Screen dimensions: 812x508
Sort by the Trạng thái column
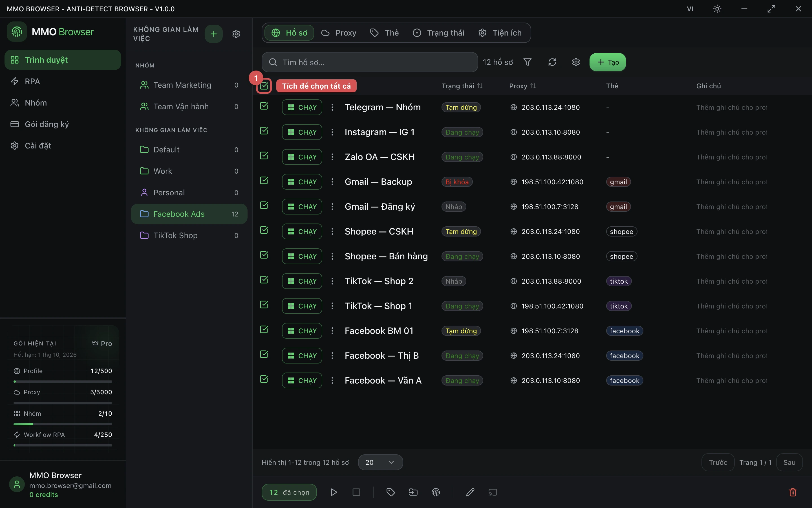(x=462, y=86)
